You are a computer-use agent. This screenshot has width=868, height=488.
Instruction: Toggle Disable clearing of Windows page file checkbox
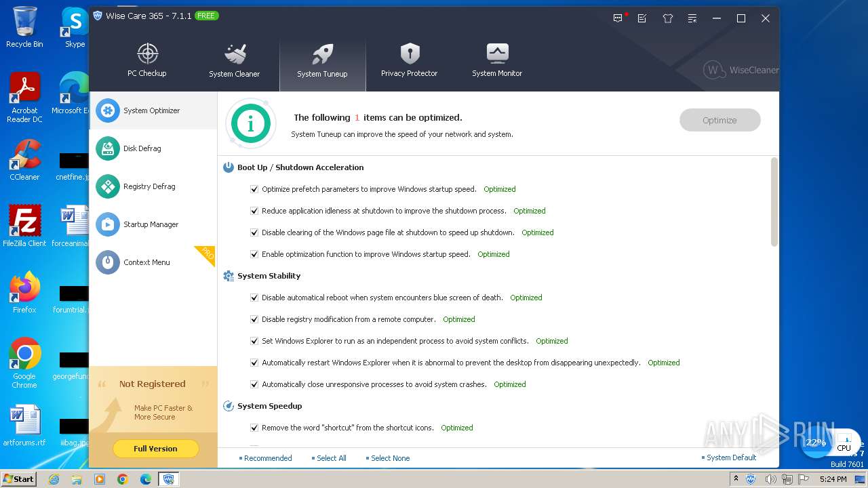tap(254, 232)
